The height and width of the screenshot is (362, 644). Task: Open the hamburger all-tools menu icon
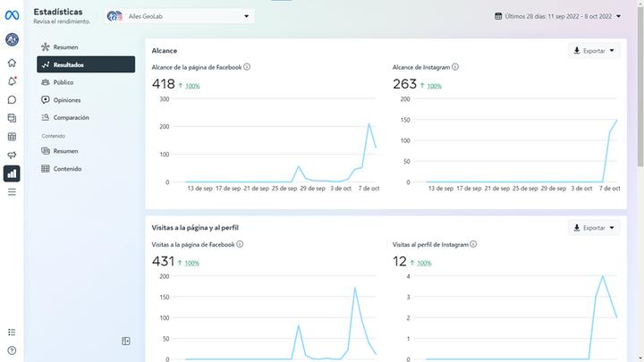pos(12,192)
